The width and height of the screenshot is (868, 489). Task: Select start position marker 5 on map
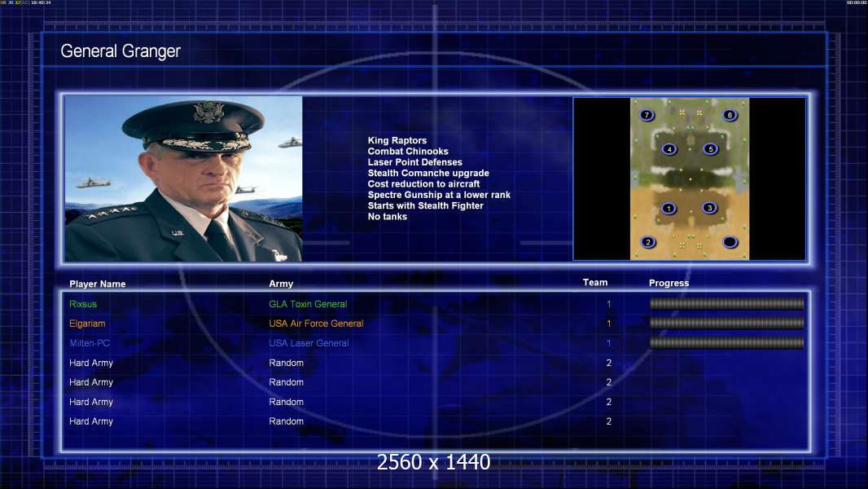click(711, 149)
